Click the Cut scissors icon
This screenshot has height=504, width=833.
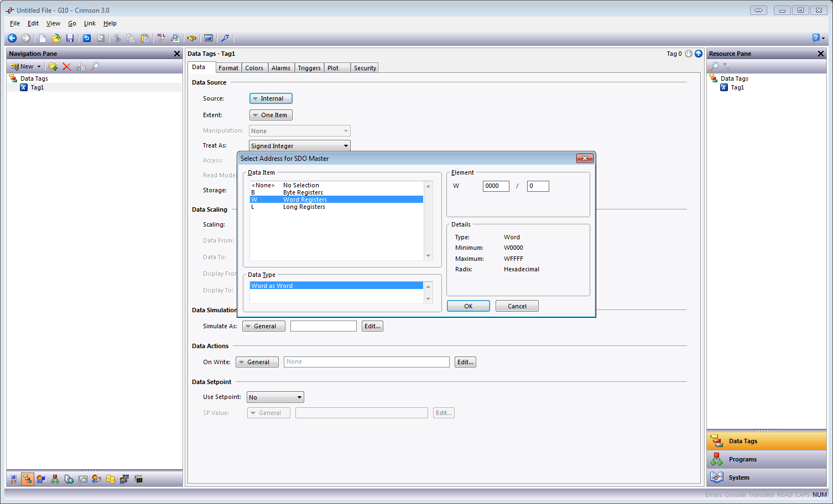[117, 38]
